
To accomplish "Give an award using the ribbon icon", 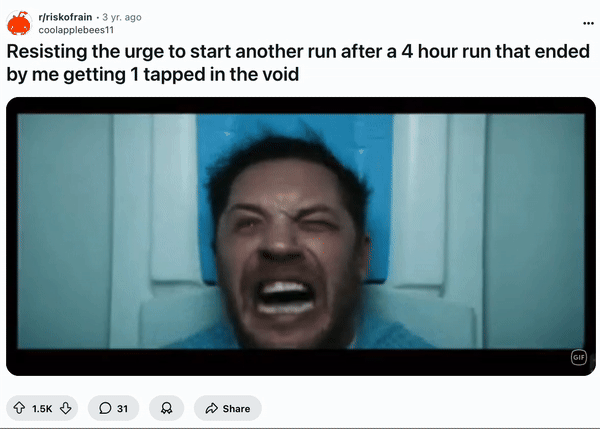I will click(166, 408).
